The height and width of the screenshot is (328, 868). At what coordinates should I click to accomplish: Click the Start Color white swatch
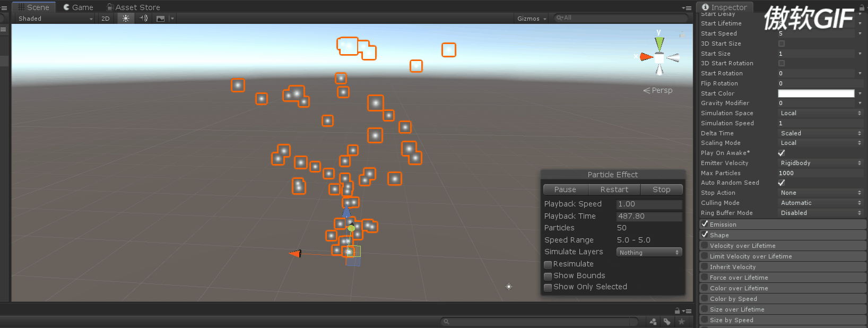click(x=816, y=93)
